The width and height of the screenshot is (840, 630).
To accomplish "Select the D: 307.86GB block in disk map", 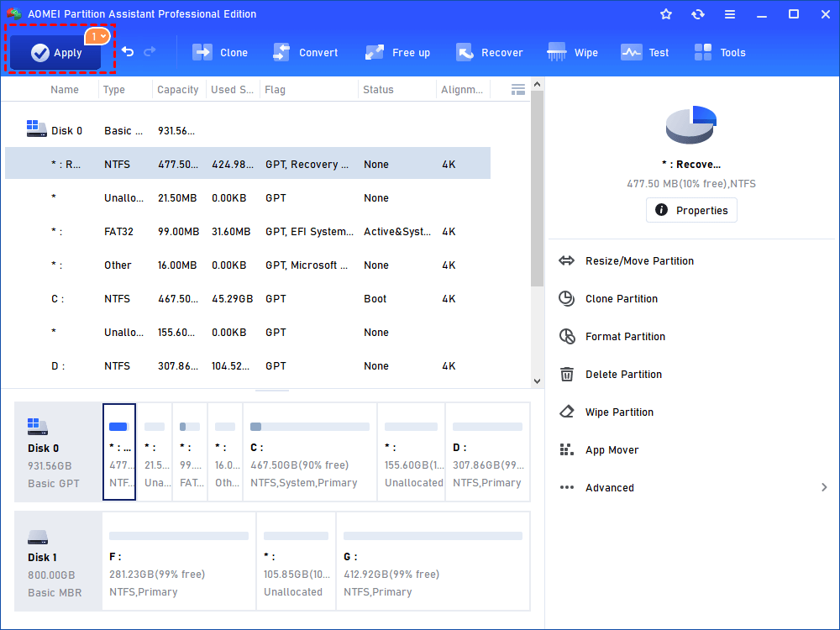I will point(487,452).
